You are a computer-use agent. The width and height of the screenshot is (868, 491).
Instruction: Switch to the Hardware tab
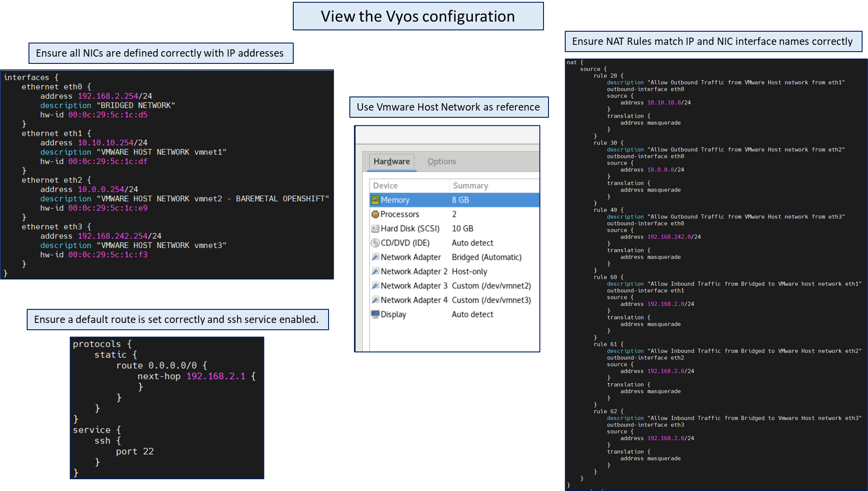coord(391,162)
